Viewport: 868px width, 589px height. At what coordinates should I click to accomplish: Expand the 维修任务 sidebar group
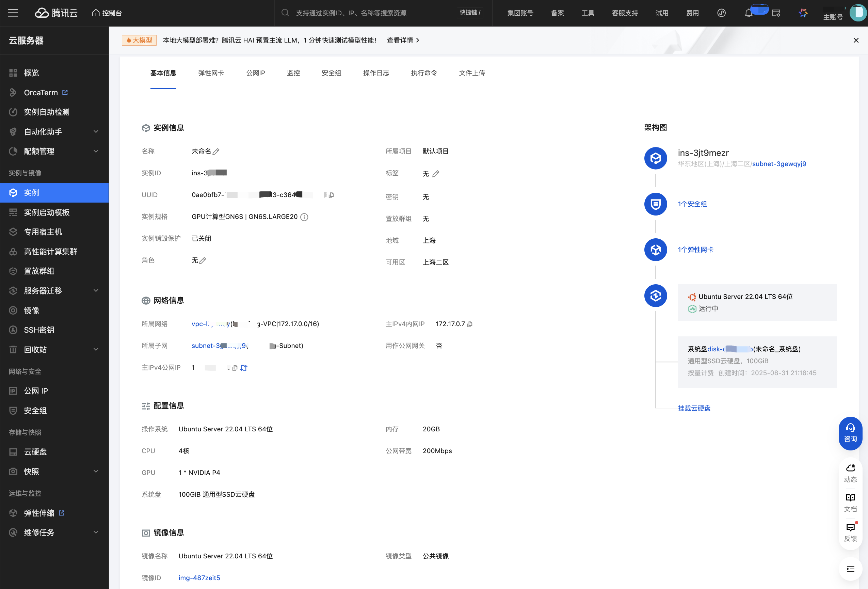pos(54,532)
